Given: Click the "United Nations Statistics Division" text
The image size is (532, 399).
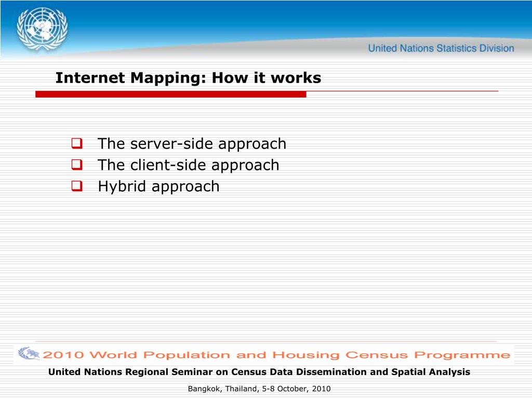Looking at the screenshot, I should coord(441,48).
